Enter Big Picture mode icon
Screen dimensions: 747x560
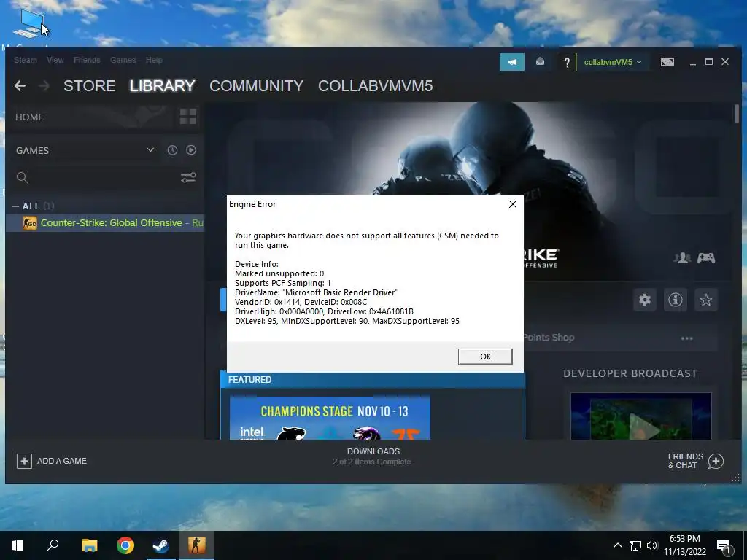pyautogui.click(x=667, y=62)
